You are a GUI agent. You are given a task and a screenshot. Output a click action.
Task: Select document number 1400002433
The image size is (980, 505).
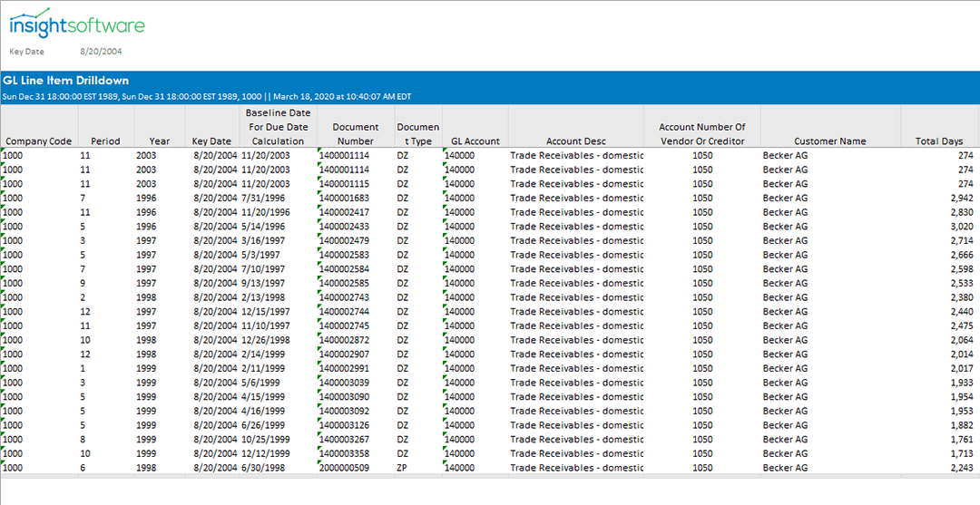[345, 227]
